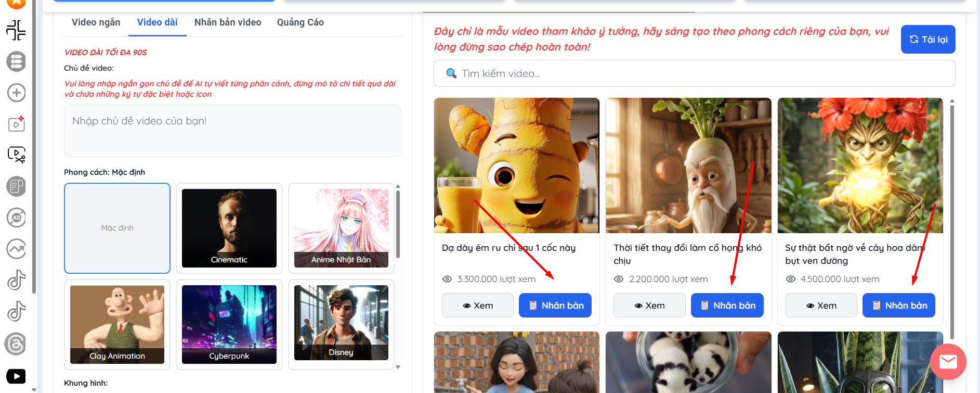Screen dimensions: 980x393
Task: Click the plus circle icon in sidebar
Action: click(x=16, y=93)
